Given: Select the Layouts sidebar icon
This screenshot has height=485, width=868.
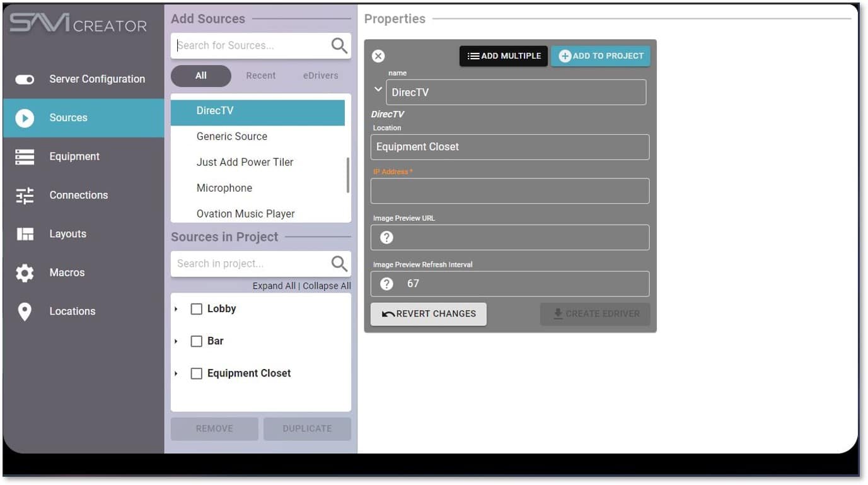Looking at the screenshot, I should coord(24,233).
